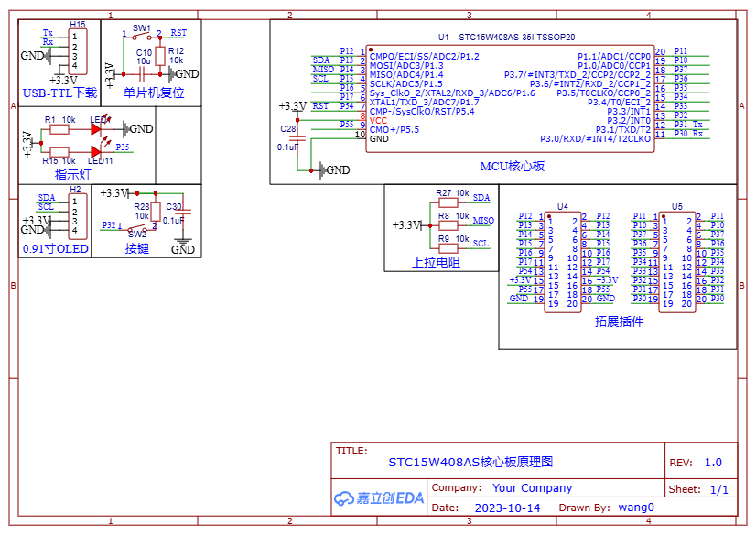
Task: Click the 单片机复位 block label
Action: [x=154, y=93]
